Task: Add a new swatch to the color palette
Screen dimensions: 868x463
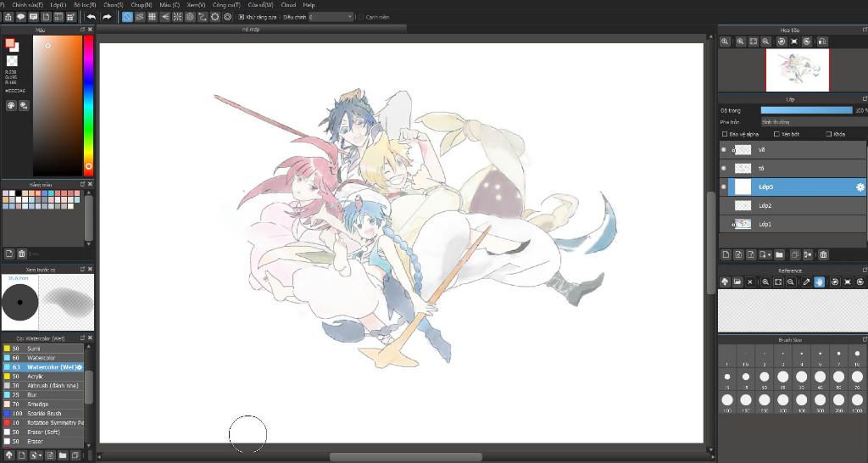Action: pyautogui.click(x=9, y=254)
